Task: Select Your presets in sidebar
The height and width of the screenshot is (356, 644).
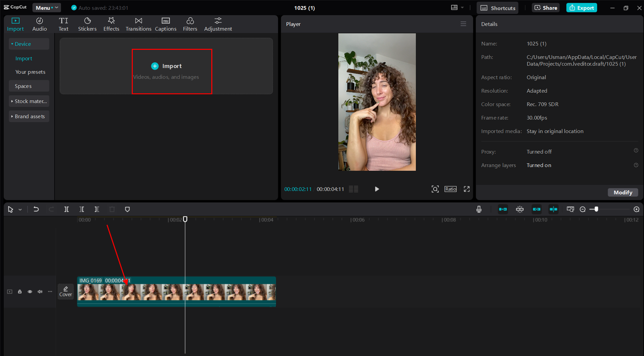Action: click(30, 72)
